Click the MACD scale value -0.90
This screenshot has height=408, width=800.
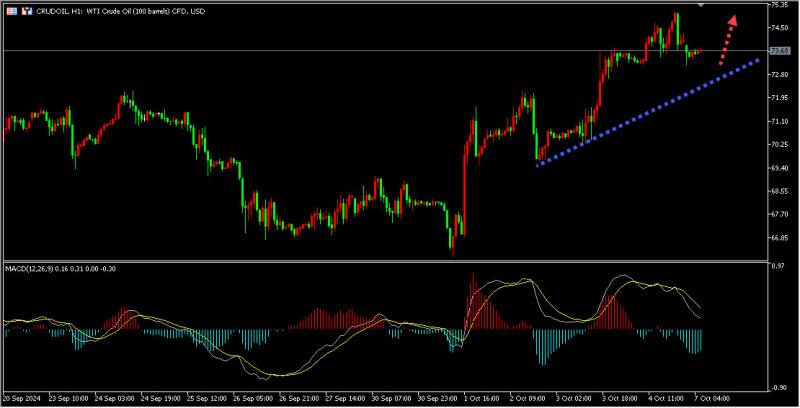[778, 388]
